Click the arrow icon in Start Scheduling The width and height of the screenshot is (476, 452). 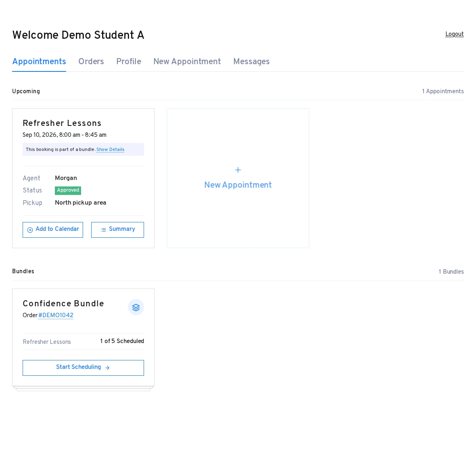click(x=107, y=368)
